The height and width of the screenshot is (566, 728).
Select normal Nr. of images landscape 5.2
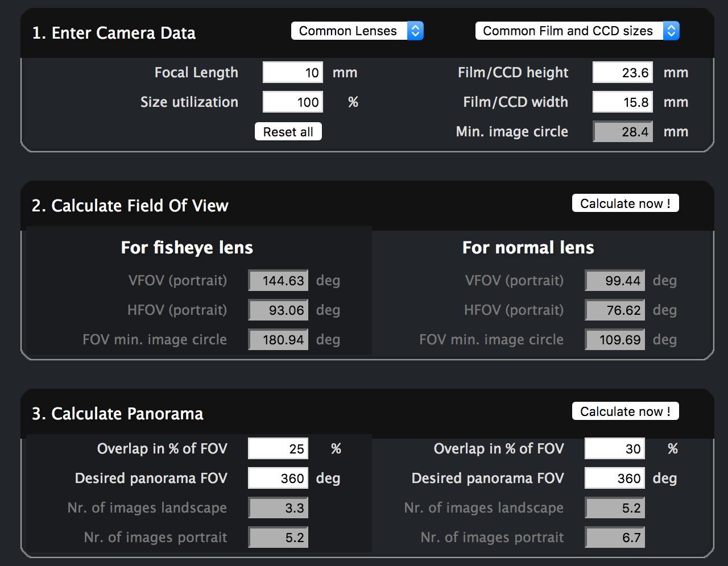click(615, 508)
